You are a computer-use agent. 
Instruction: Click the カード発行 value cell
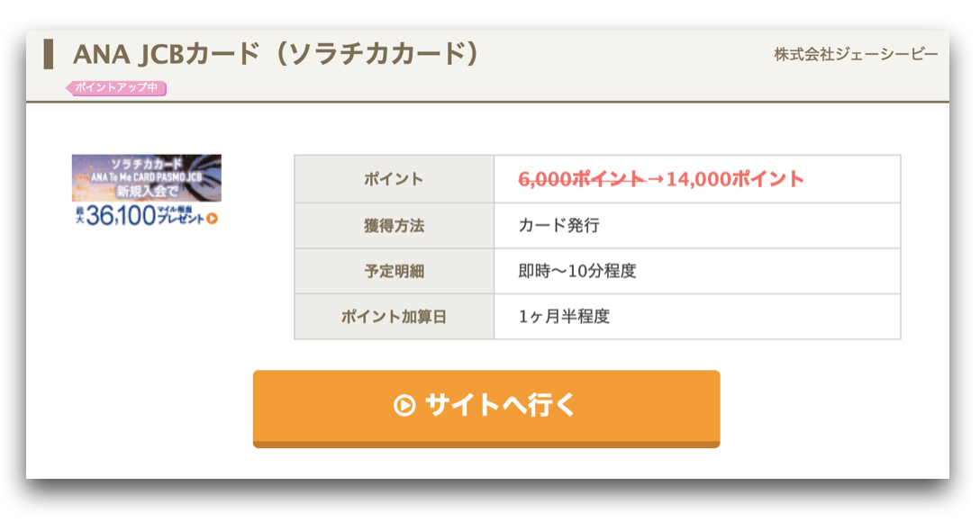pos(697,225)
